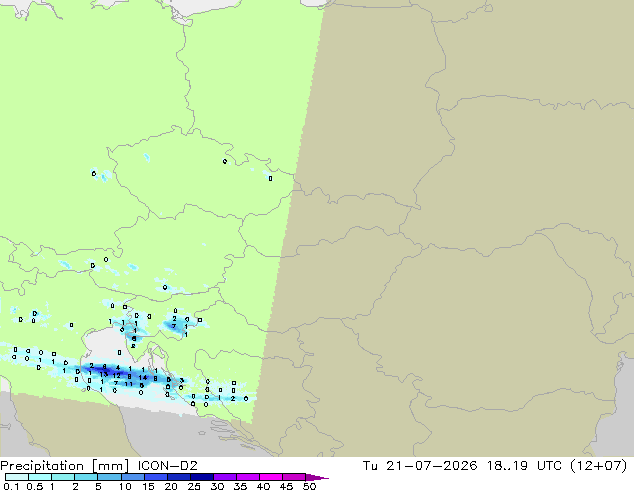Select the 10–15 mm legend color swatch

pyautogui.click(x=132, y=477)
